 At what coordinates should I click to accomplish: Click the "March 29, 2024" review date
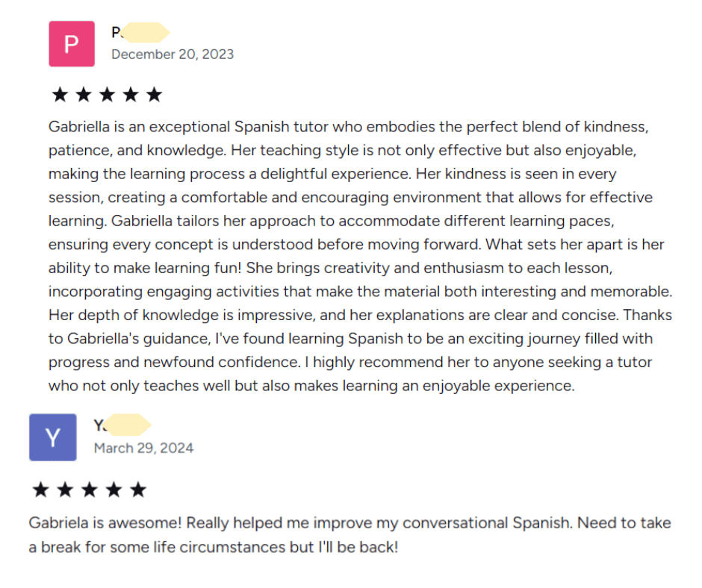point(143,448)
